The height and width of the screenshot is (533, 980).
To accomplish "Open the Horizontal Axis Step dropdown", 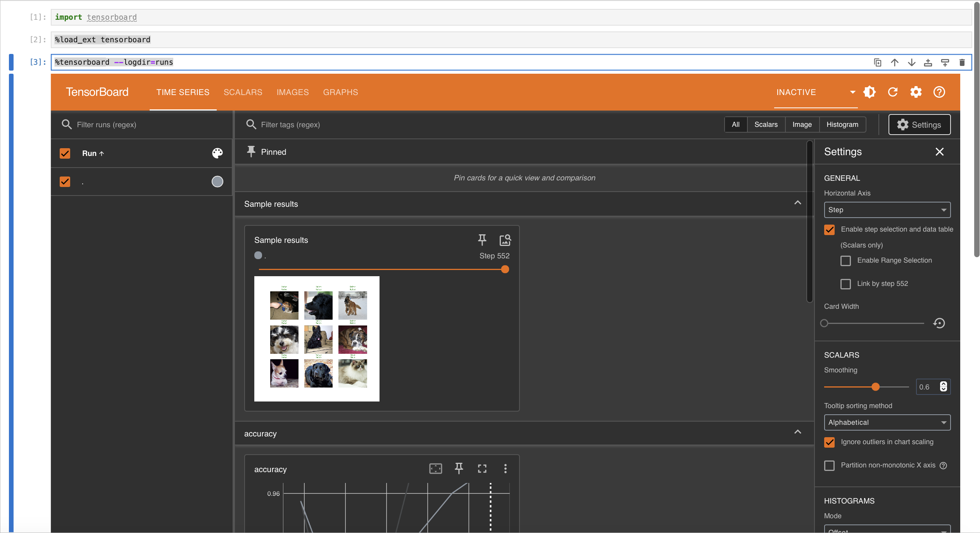I will click(x=887, y=210).
